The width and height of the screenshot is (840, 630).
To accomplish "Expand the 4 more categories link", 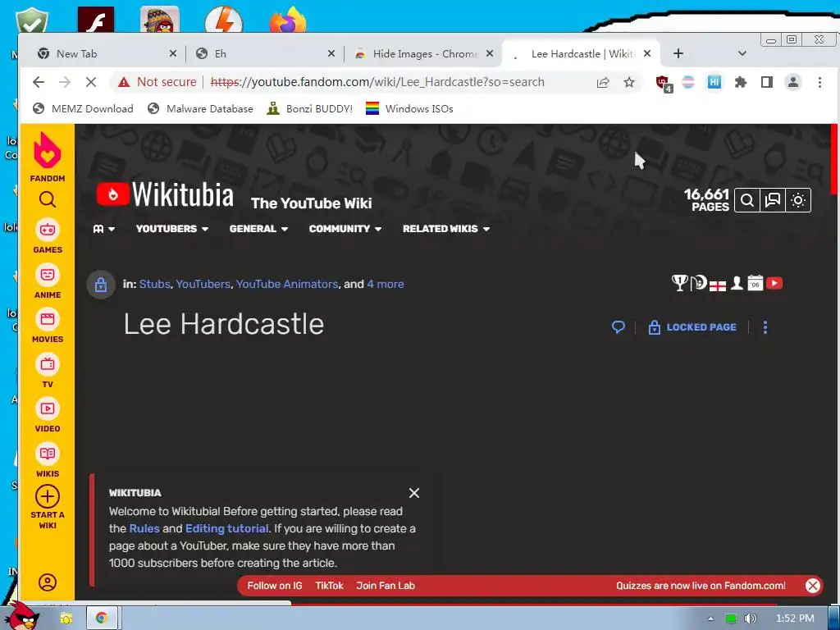I will 386,284.
